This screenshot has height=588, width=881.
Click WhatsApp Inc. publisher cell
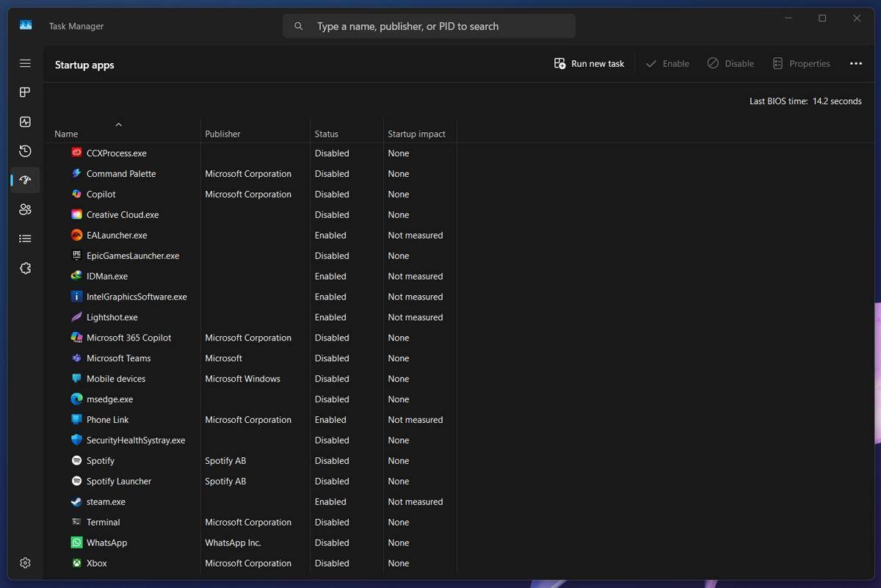point(233,543)
